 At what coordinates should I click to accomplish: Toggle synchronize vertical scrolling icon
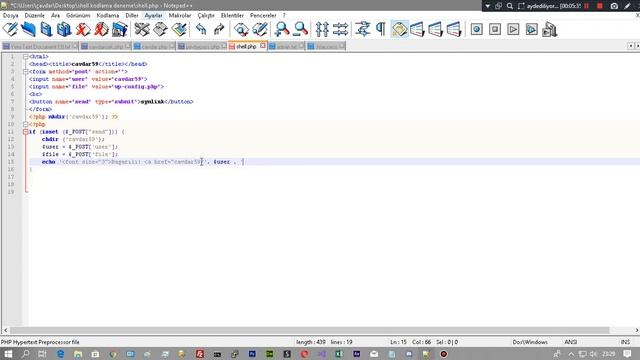(x=322, y=29)
